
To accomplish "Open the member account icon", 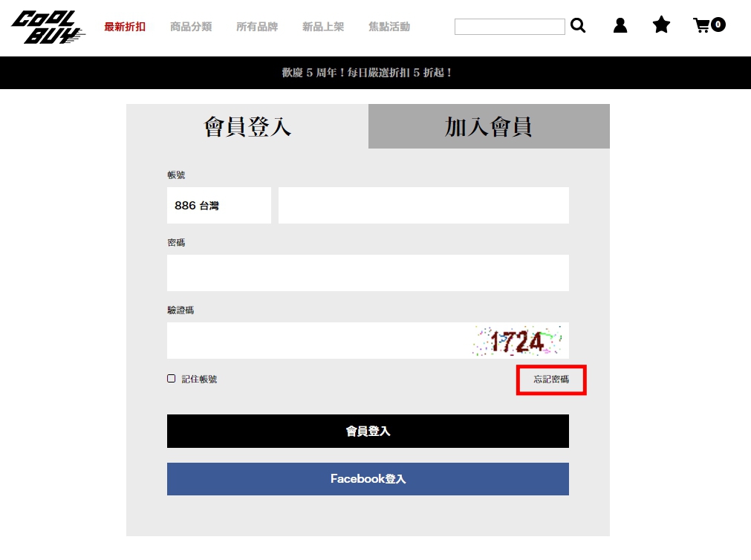I will (x=620, y=25).
